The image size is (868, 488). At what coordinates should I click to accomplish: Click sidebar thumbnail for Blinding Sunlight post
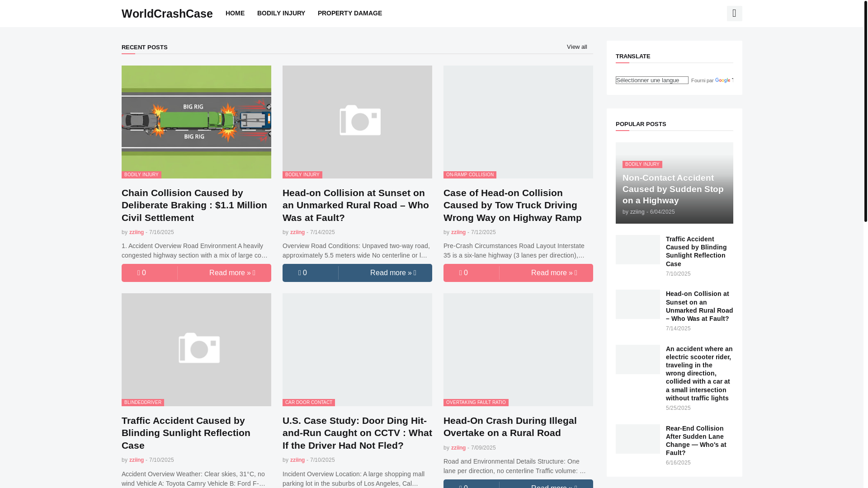click(637, 249)
